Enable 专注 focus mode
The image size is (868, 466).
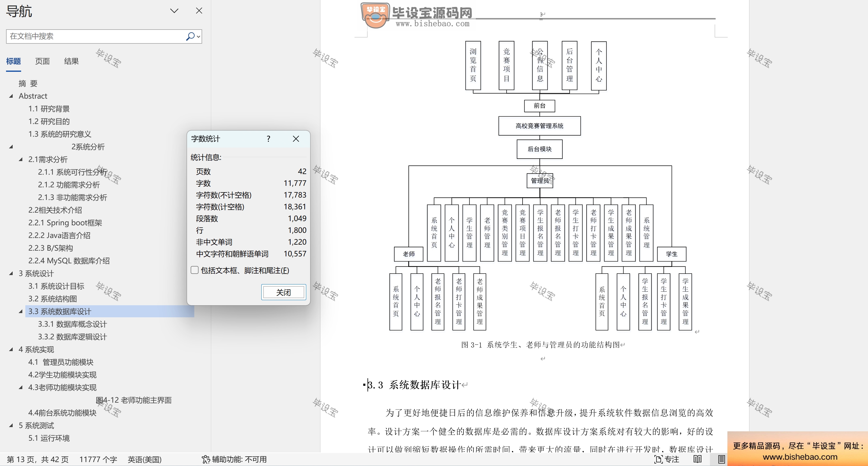point(666,459)
